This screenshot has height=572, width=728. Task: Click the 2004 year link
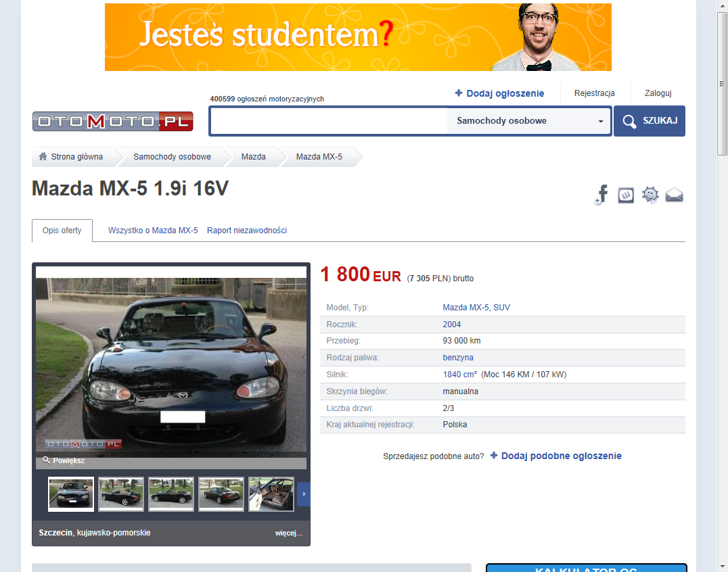(452, 325)
